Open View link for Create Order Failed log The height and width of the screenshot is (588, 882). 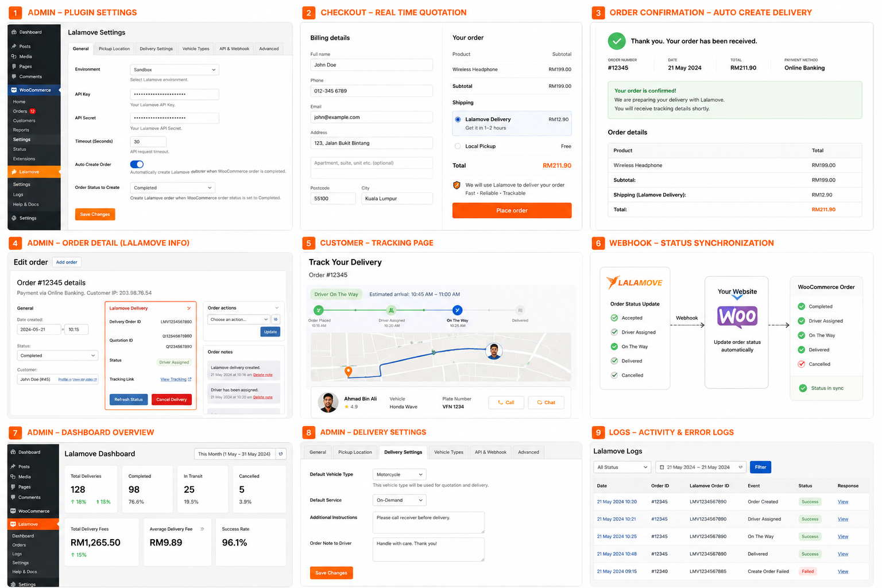pos(842,571)
